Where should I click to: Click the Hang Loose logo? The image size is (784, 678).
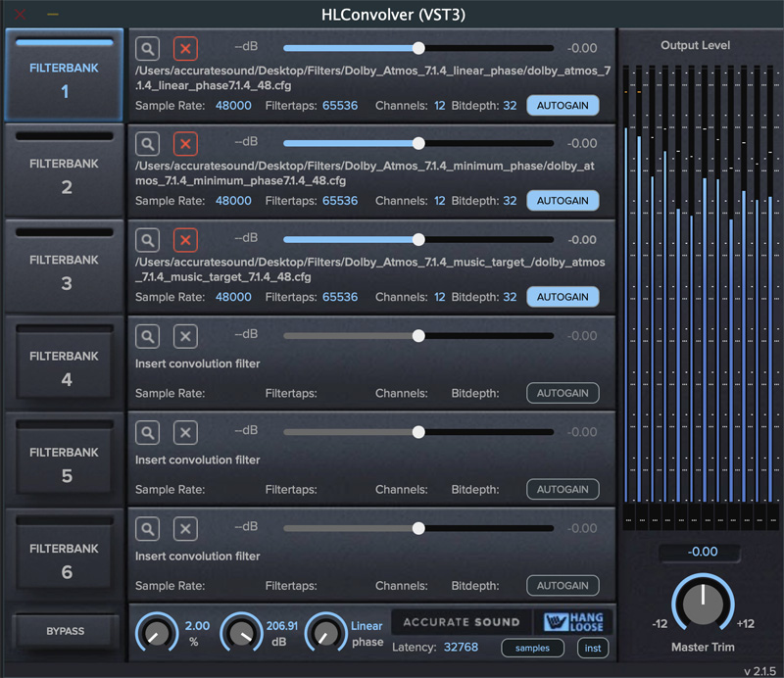(573, 622)
